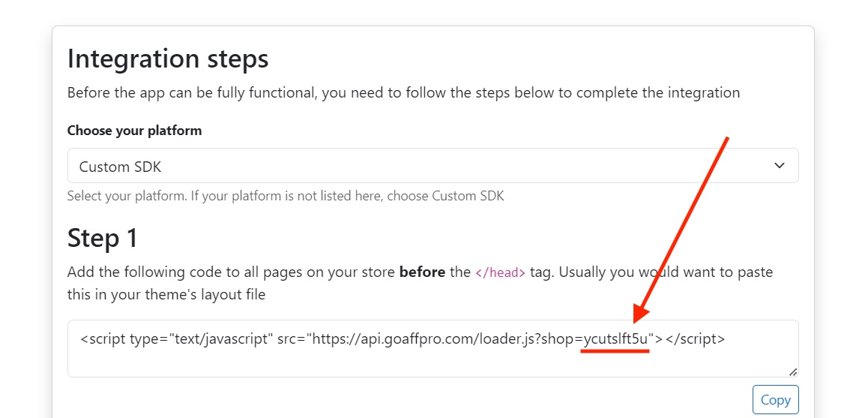Click the pink </head> code tag
The height and width of the screenshot is (418, 868).
(x=501, y=272)
